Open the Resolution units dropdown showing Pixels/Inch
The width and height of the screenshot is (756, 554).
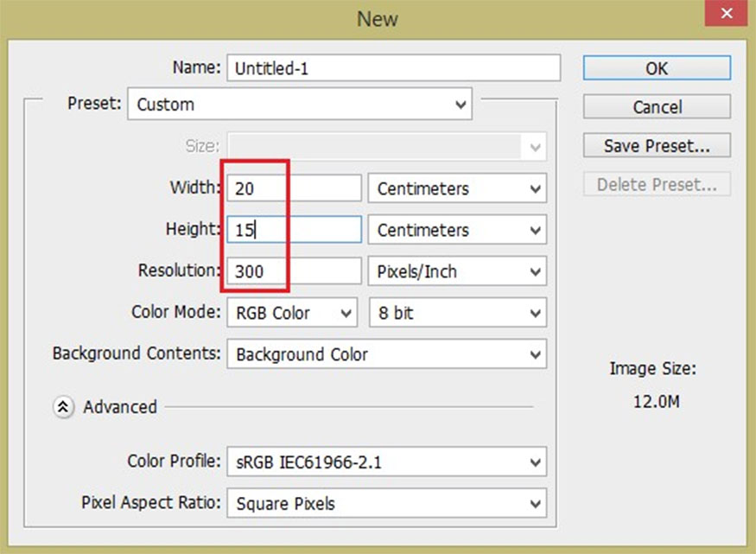pyautogui.click(x=457, y=271)
